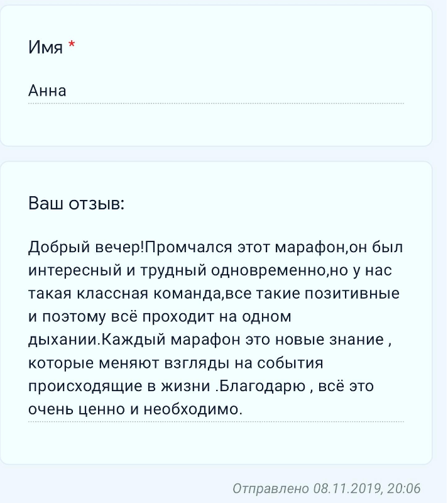Click the word одновременно in the review
Viewport: 448px width, 503px height.
(278, 272)
